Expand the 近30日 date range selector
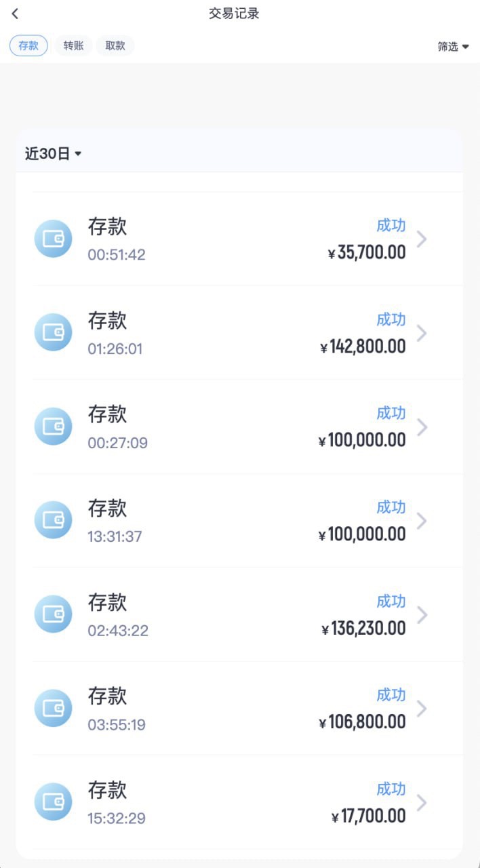The width and height of the screenshot is (480, 868). (x=54, y=153)
